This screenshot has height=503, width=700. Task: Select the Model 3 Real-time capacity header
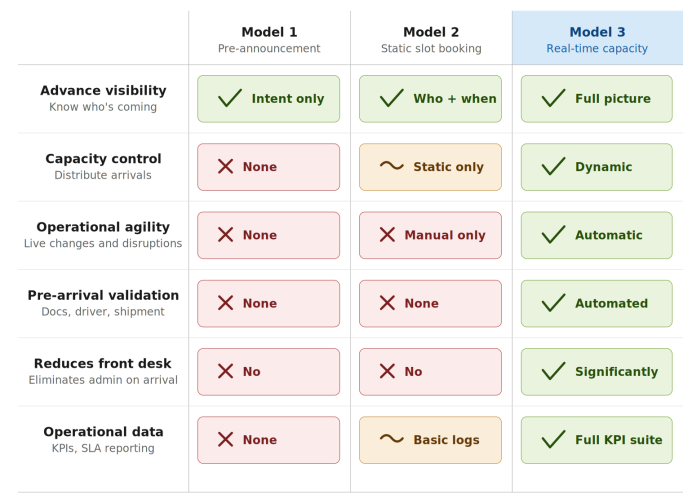point(597,39)
